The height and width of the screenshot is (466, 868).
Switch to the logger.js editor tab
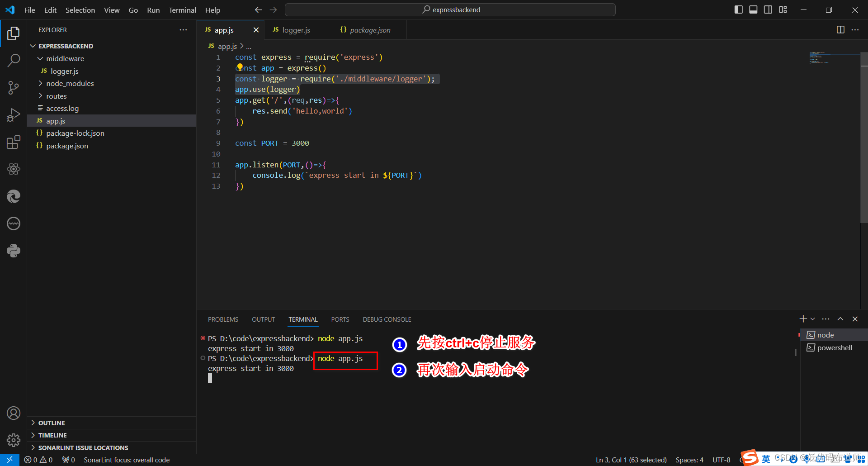298,30
